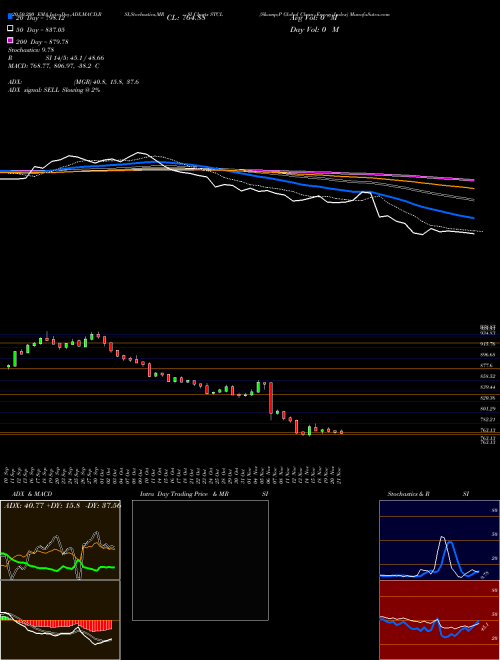Image resolution: width=500 pixels, height=660 pixels.
Task: Click the Day Vol: 0 M label
Action: [314, 29]
